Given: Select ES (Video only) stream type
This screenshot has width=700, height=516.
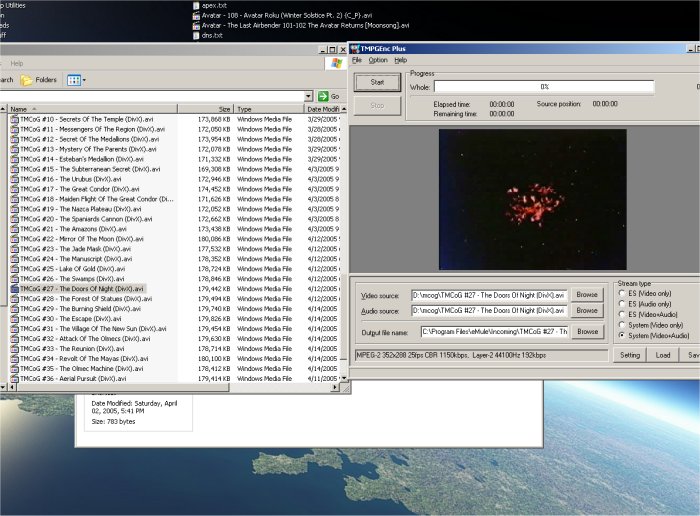Looking at the screenshot, I should [x=621, y=293].
